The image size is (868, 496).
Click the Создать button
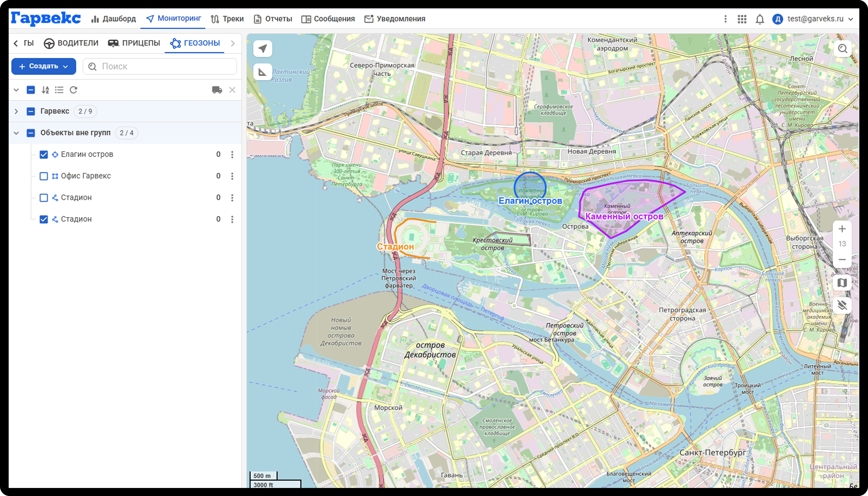coord(44,66)
